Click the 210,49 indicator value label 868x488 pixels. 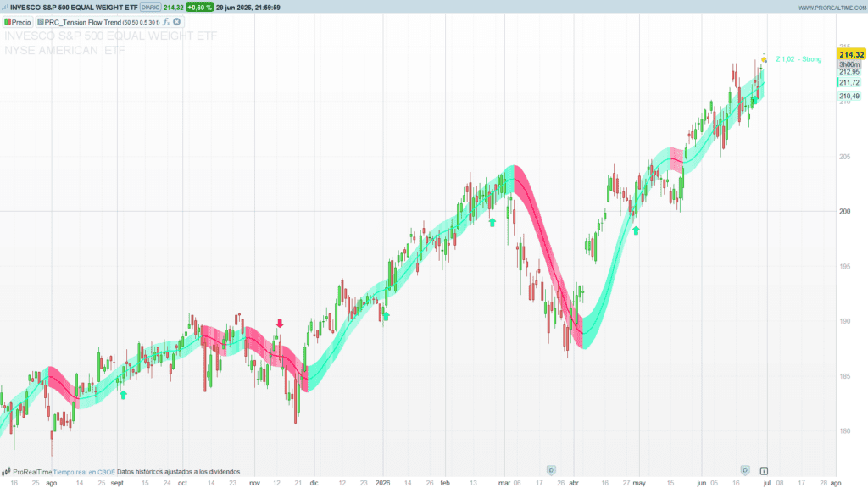point(849,97)
